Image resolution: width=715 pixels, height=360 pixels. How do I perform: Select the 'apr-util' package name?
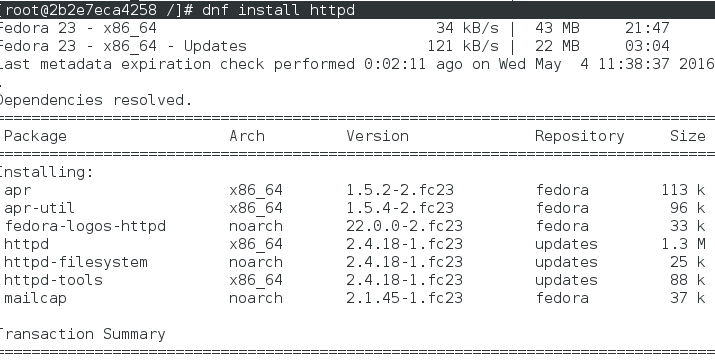(x=39, y=208)
